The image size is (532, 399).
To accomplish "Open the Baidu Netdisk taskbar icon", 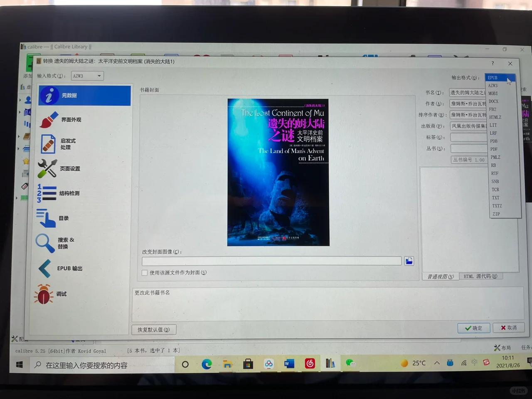I will tap(268, 364).
